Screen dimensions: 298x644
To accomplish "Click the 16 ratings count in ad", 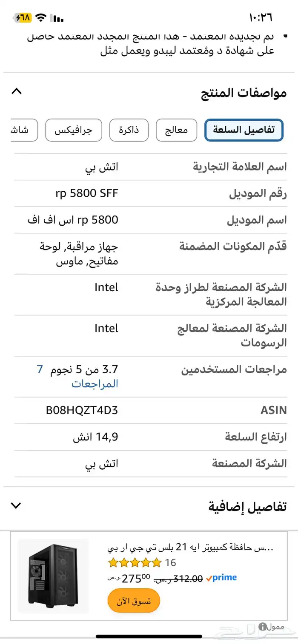I will tap(170, 563).
